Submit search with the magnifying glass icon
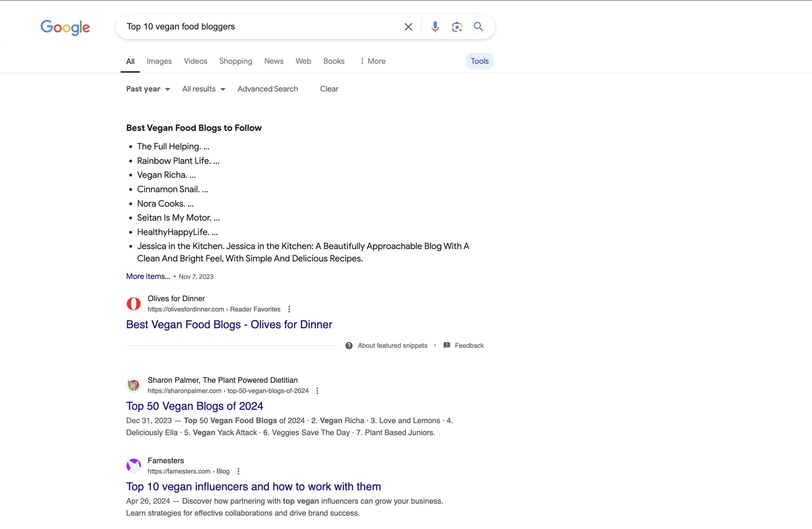This screenshot has height=529, width=812. click(x=478, y=27)
